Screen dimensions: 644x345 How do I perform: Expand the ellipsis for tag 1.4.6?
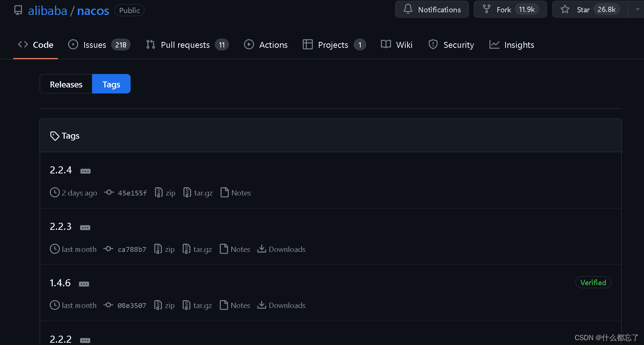coord(84,284)
